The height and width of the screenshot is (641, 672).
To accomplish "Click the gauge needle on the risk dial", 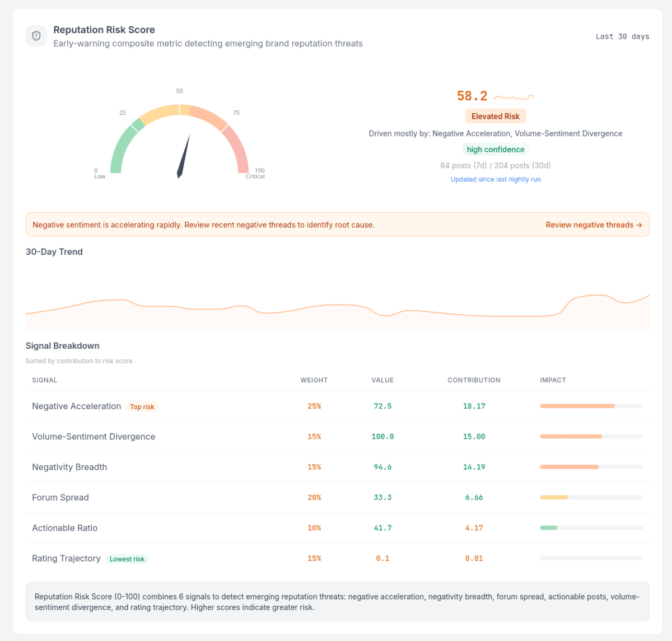I will pyautogui.click(x=183, y=156).
